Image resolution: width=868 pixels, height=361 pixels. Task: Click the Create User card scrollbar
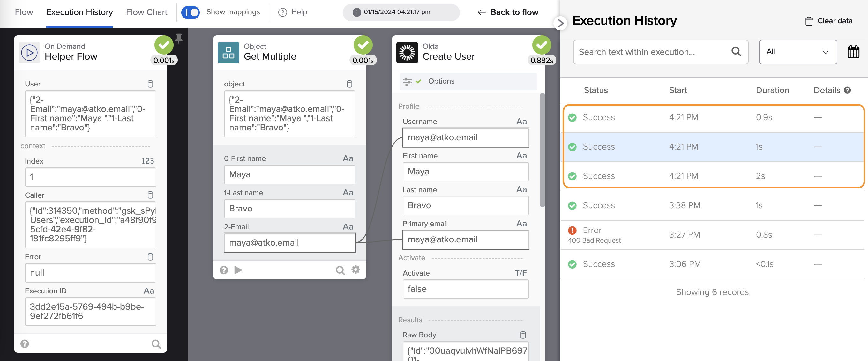pyautogui.click(x=542, y=150)
